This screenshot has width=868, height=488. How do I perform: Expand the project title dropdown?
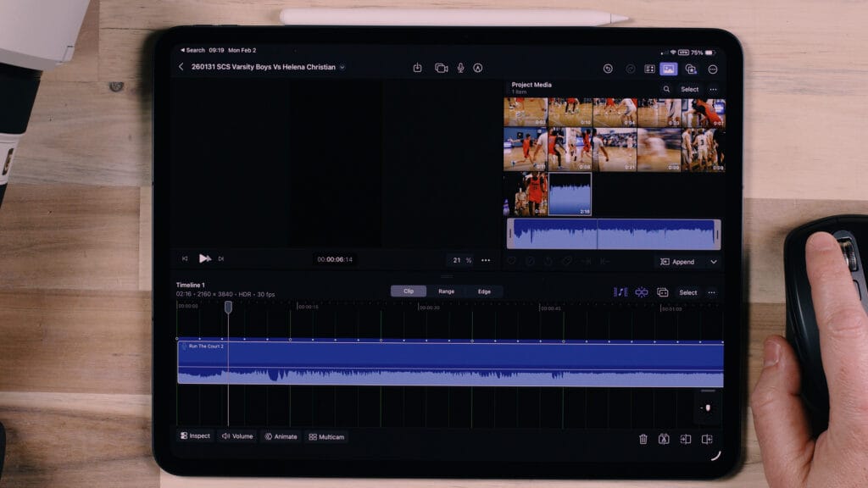coord(343,65)
